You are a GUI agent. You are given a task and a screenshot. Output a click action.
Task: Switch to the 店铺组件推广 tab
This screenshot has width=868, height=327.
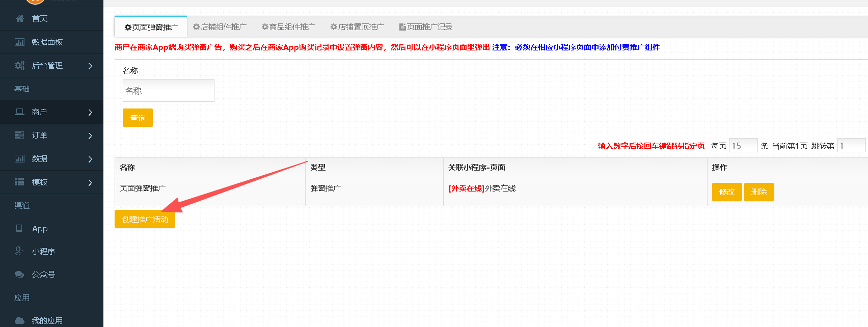tap(220, 27)
